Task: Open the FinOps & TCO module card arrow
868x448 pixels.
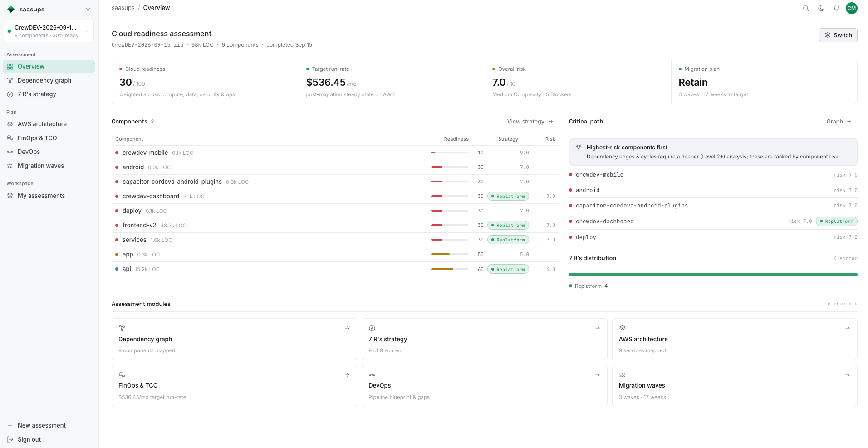Action: pyautogui.click(x=347, y=375)
